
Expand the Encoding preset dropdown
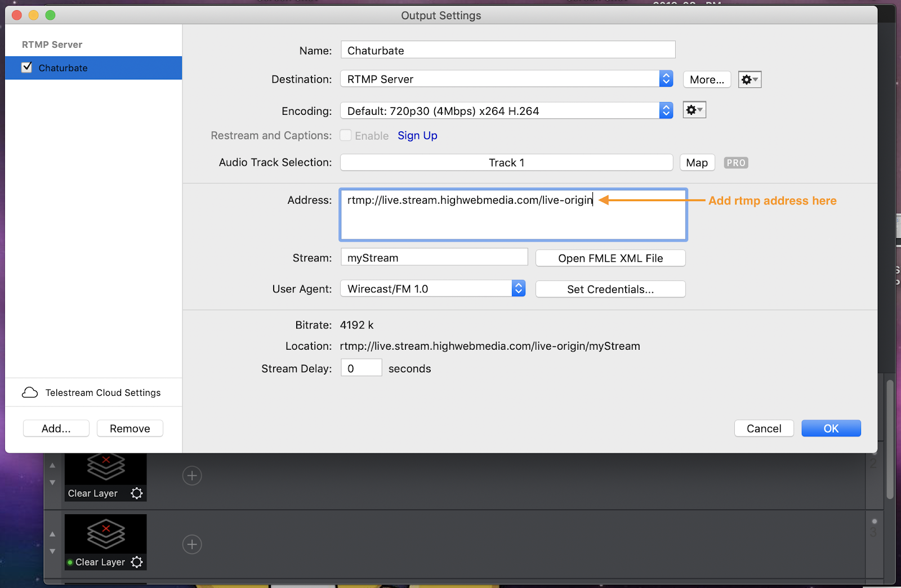[666, 110]
